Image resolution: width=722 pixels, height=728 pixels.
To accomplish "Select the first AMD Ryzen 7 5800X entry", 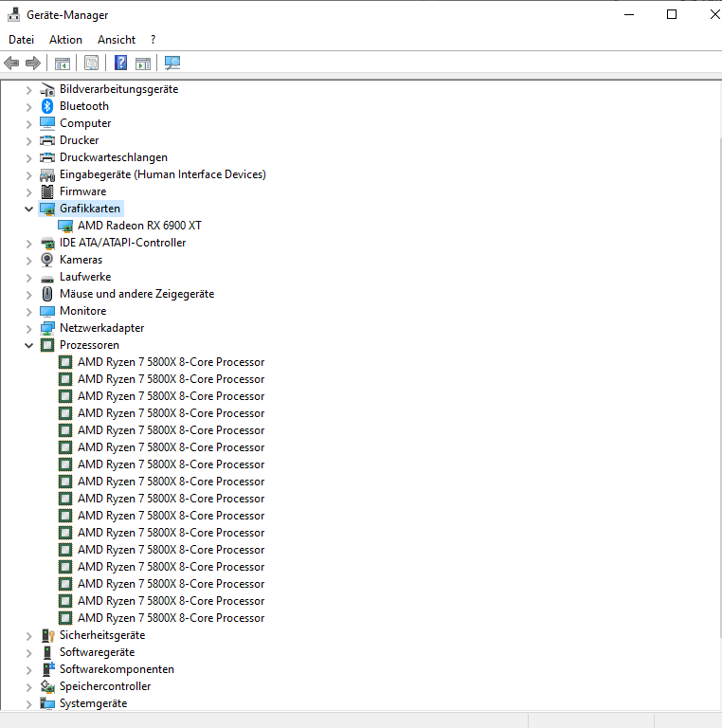I will [171, 362].
